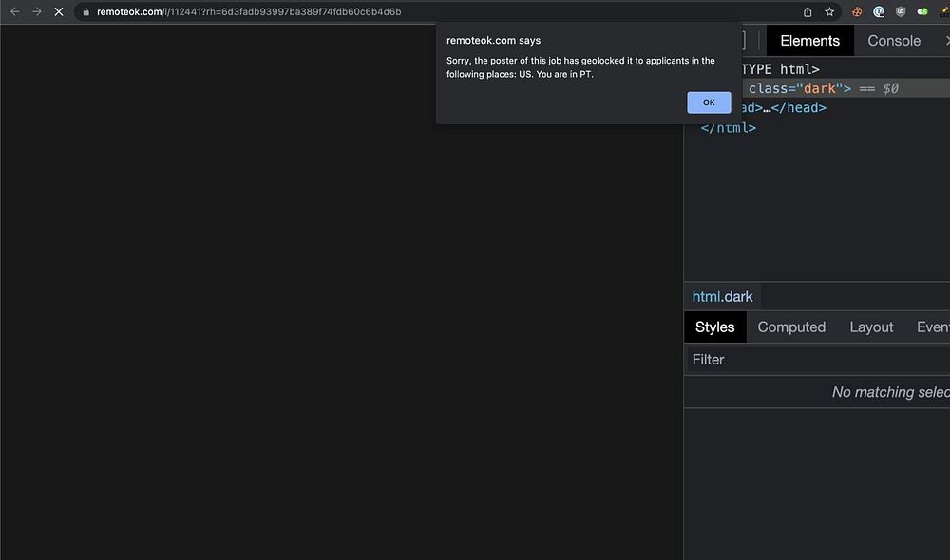Image resolution: width=950 pixels, height=560 pixels.
Task: Open the Layout tab in DevTools
Action: click(x=870, y=327)
